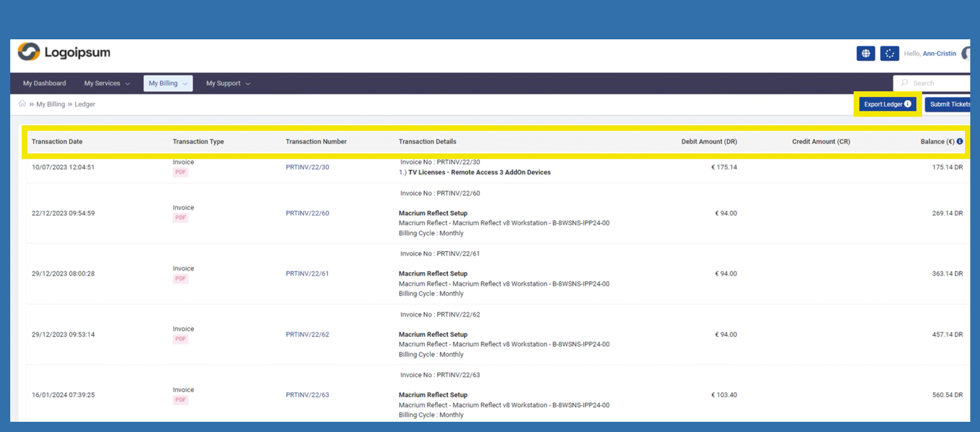Download the PDF for invoice PRTINV/22/60
The height and width of the screenshot is (432, 980).
pyautogui.click(x=180, y=218)
